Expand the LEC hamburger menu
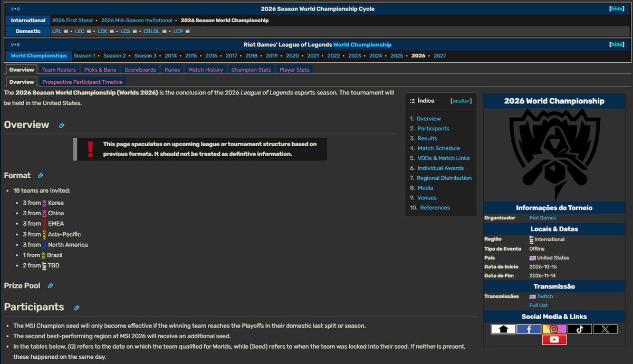The width and height of the screenshot is (633, 364). click(x=89, y=32)
